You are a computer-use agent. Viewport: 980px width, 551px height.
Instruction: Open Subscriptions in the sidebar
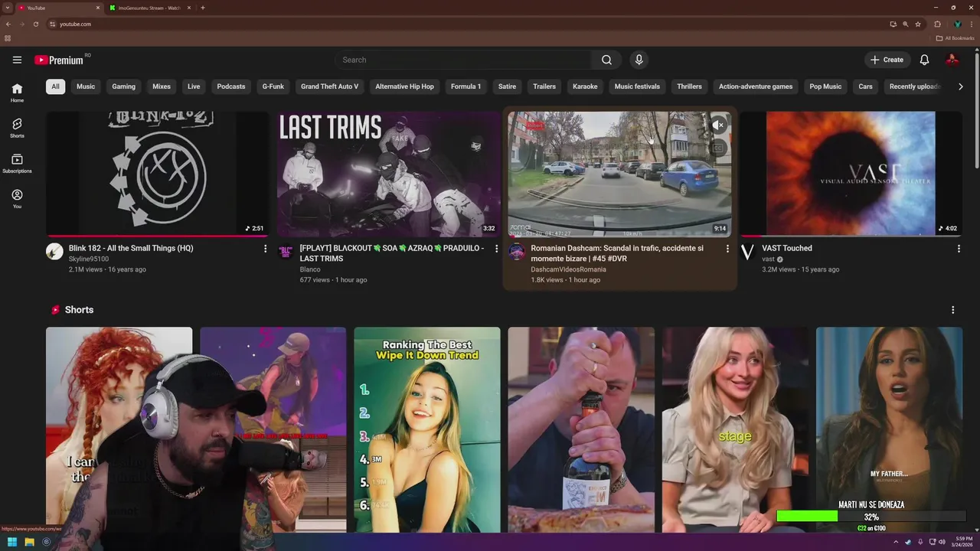[17, 163]
